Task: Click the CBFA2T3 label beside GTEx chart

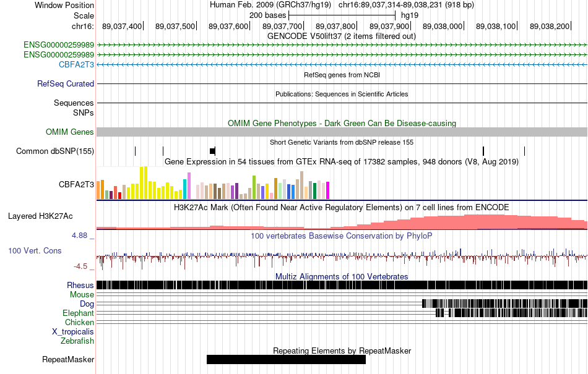Action: click(76, 184)
